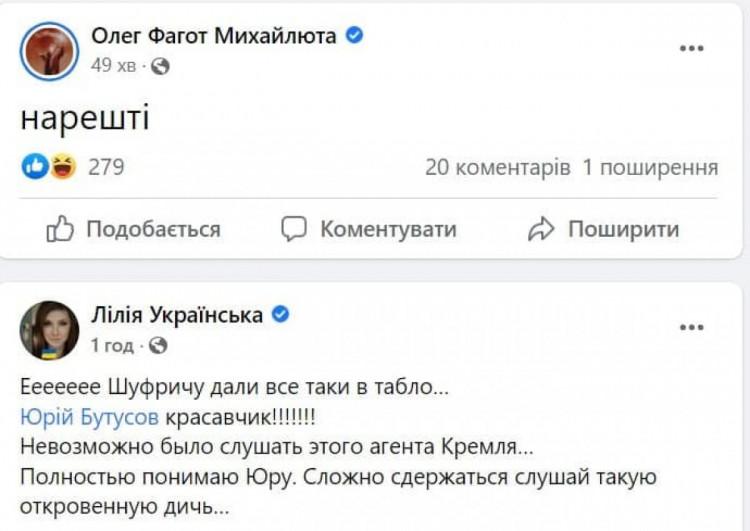Click verified badge next to Олег Фагот Михайлюта

(x=354, y=36)
